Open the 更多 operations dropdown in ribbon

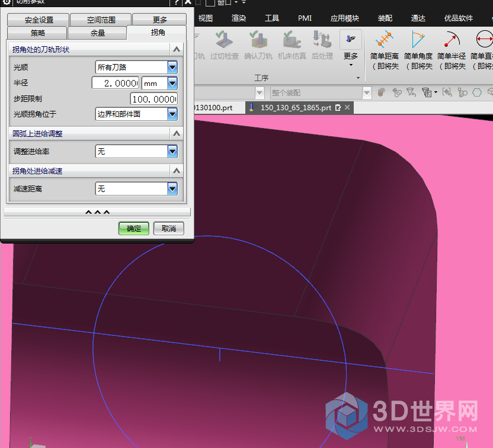pos(351,48)
